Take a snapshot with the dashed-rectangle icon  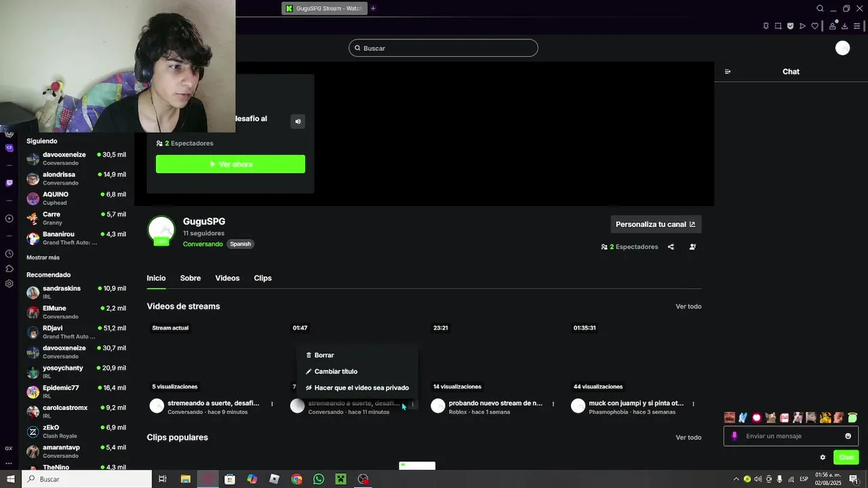pyautogui.click(x=778, y=26)
